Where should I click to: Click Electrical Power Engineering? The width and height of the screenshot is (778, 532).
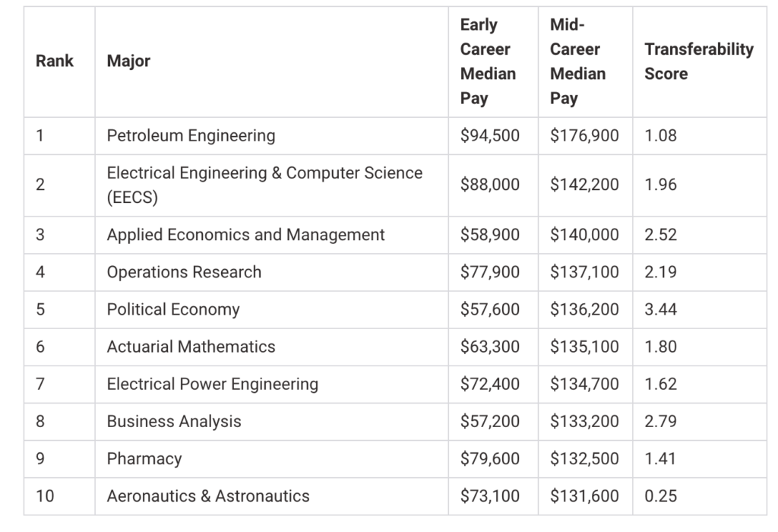click(212, 384)
